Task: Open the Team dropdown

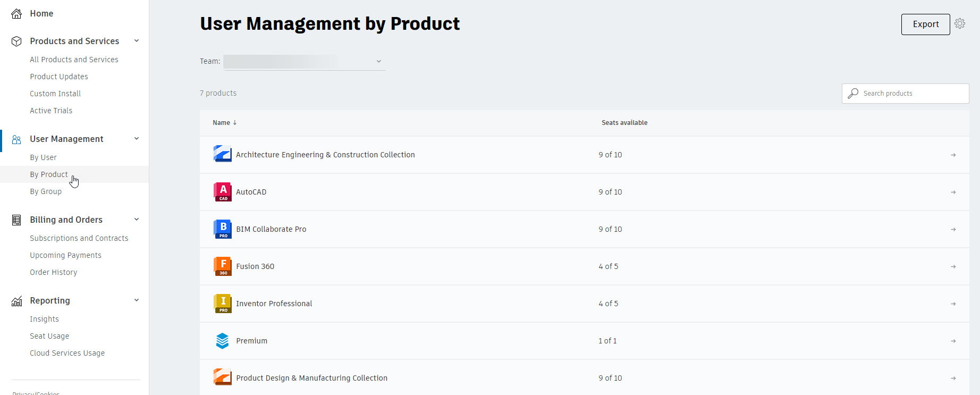Action: click(x=304, y=62)
